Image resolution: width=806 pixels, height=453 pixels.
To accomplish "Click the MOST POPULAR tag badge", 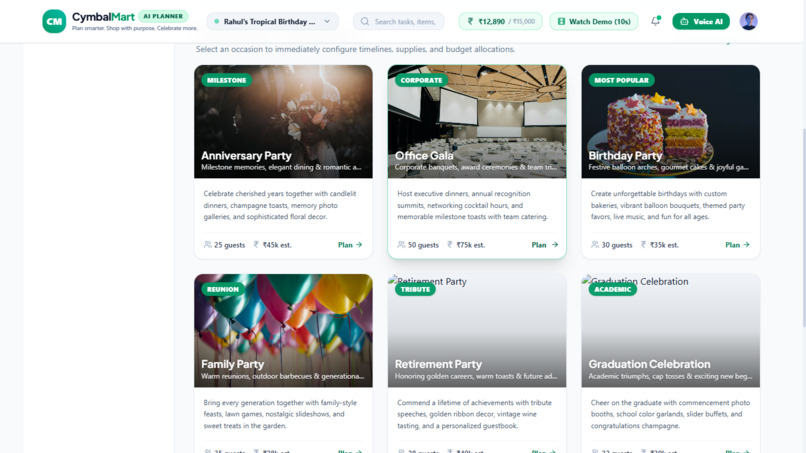I will [x=621, y=80].
